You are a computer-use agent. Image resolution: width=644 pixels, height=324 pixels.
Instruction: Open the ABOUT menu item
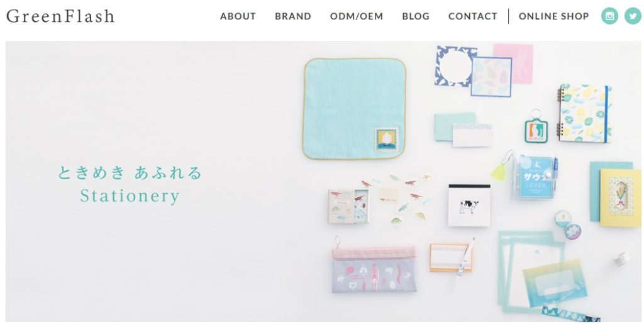(x=238, y=16)
